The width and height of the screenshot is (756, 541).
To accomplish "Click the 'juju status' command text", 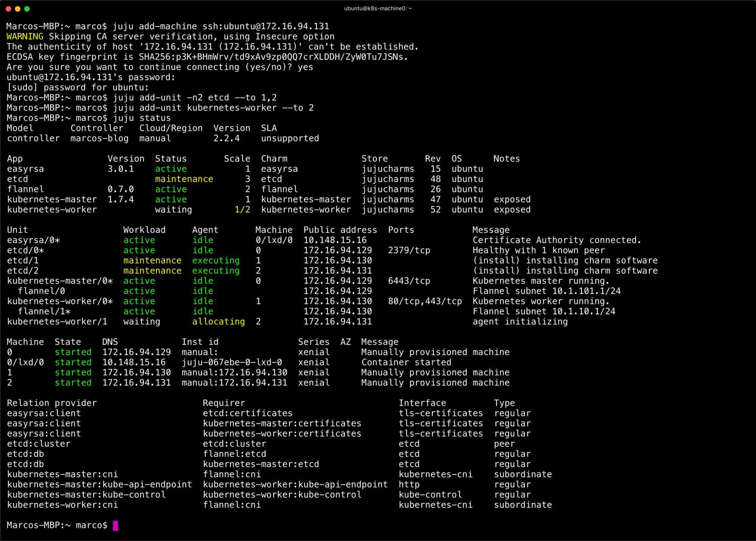I will [x=142, y=118].
